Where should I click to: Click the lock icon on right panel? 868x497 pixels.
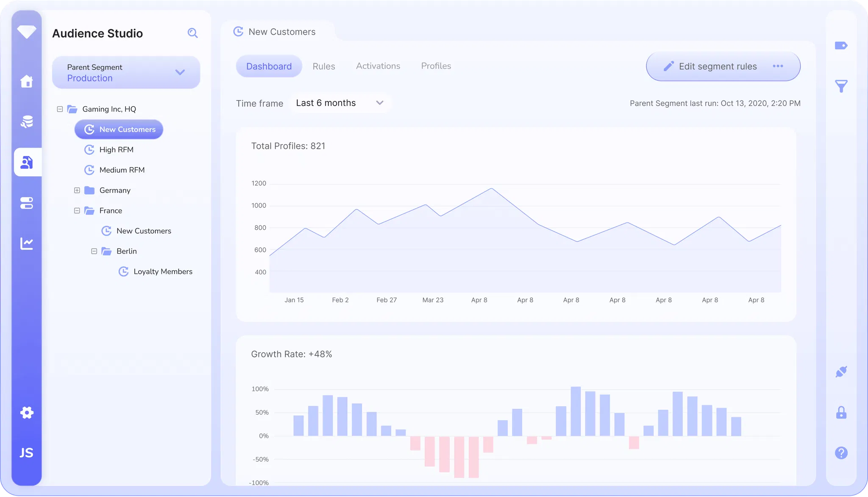point(841,413)
